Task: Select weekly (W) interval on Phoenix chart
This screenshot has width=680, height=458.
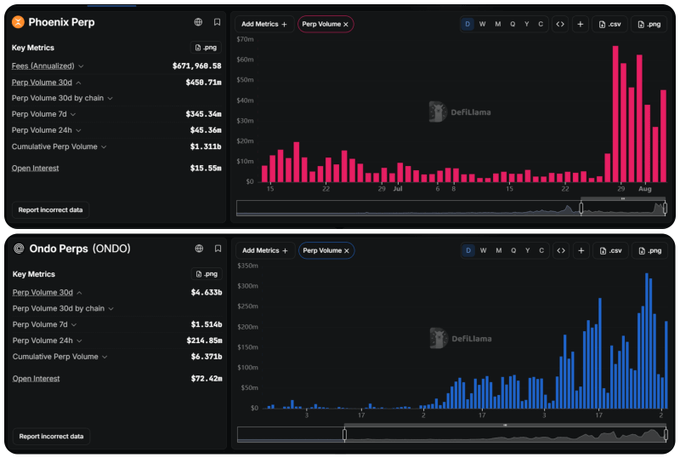Action: tap(482, 24)
